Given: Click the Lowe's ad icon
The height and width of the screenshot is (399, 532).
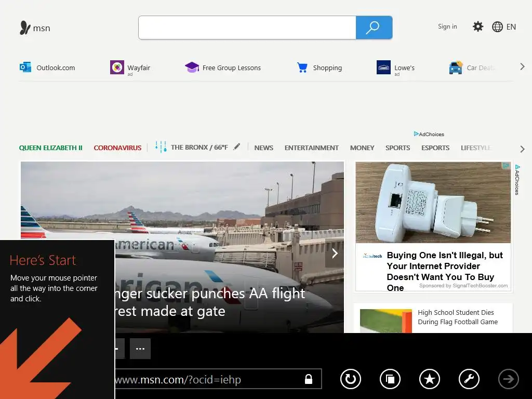Looking at the screenshot, I should click(x=384, y=67).
